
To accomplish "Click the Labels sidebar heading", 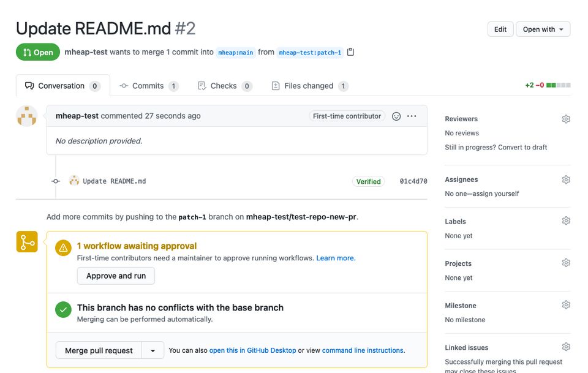I will tap(455, 222).
